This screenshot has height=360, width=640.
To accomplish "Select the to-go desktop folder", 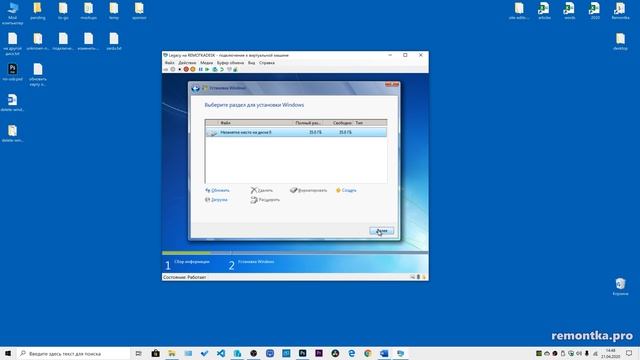I will click(63, 11).
